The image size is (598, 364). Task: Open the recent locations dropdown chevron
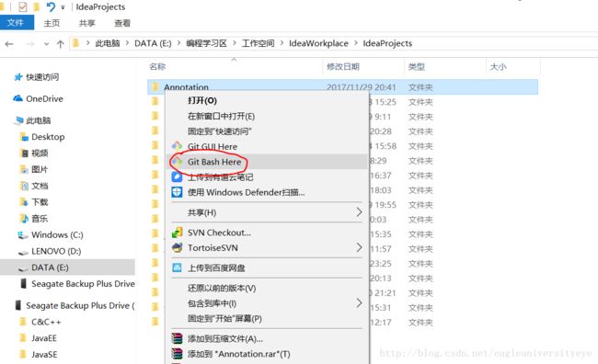click(x=46, y=44)
